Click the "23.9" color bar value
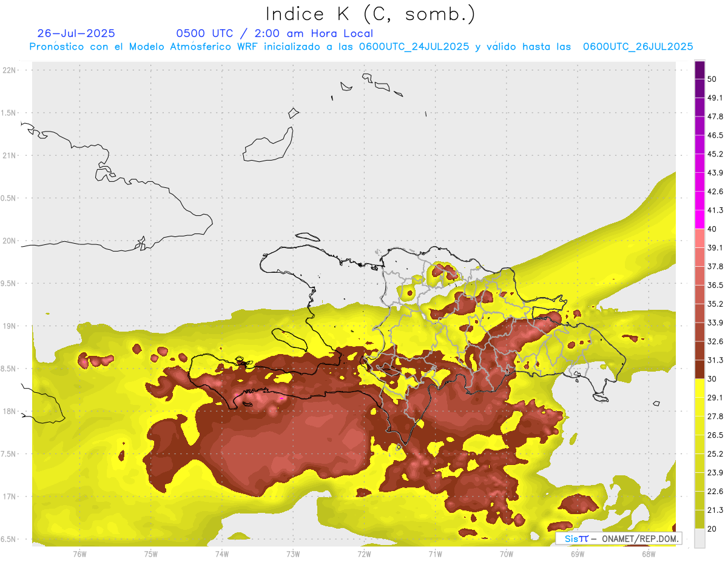The height and width of the screenshot is (562, 728). (x=715, y=473)
